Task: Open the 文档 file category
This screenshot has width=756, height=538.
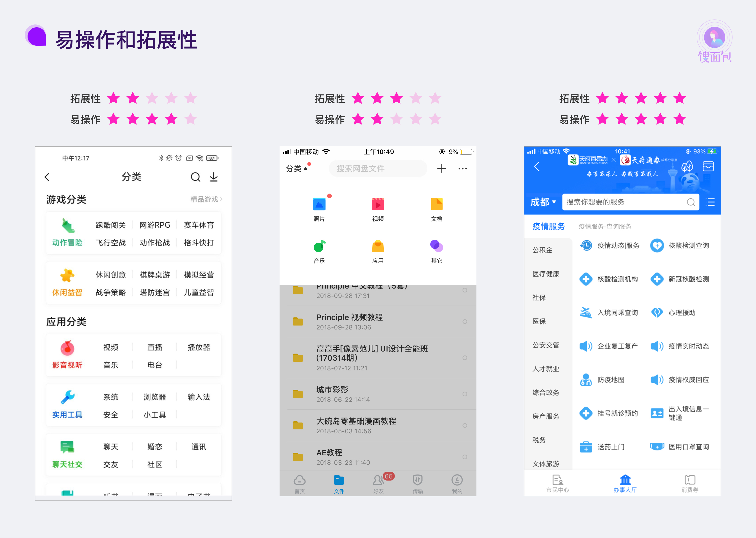Action: (437, 205)
